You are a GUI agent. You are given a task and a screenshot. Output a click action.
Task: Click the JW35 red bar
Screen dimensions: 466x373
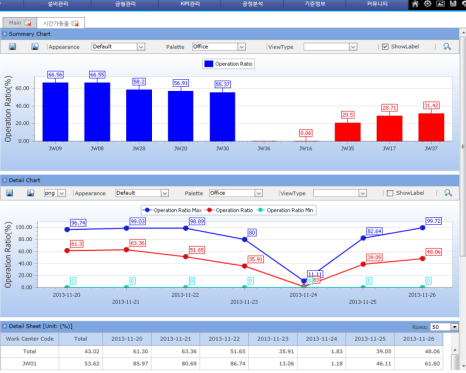348,132
